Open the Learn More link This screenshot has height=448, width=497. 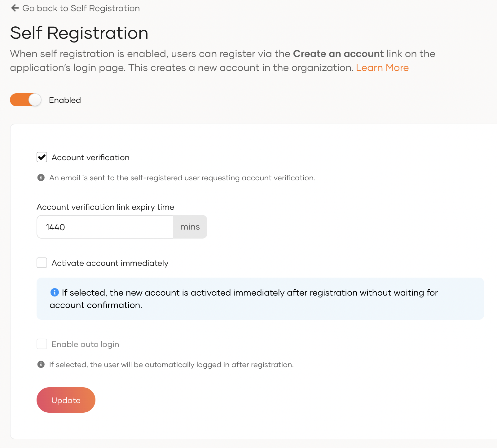pos(382,68)
